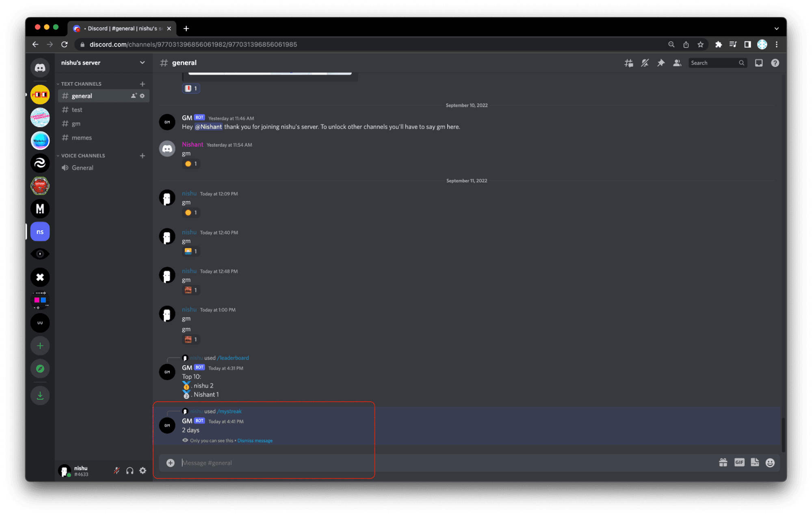Toggle channel notification settings bell

645,63
